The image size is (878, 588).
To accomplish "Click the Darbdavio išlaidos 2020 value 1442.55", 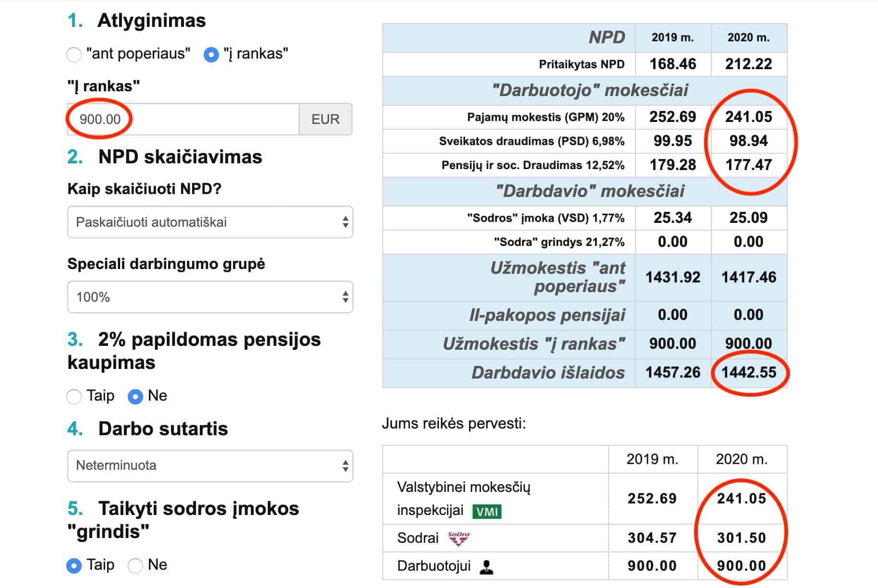I will [748, 373].
